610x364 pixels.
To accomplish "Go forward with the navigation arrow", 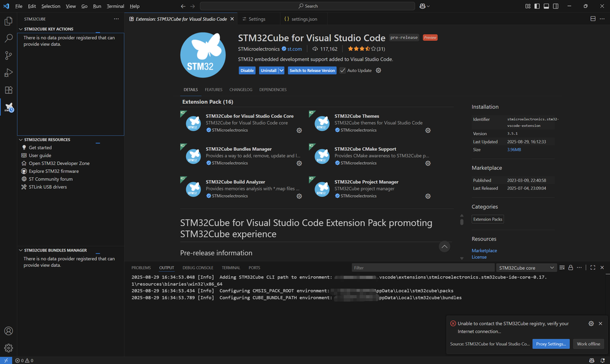I will click(192, 6).
